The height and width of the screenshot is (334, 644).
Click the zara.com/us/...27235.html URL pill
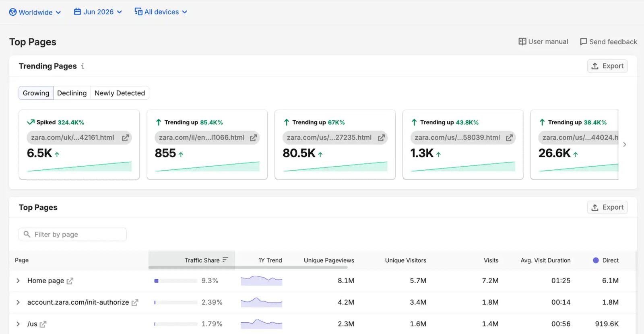(335, 138)
